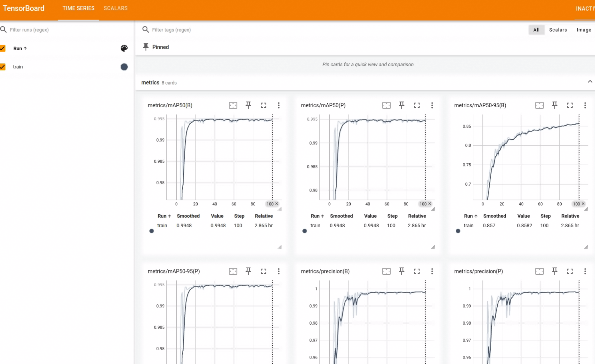The height and width of the screenshot is (364, 595).
Task: Open more options for metrics/mAP50-95(B) card
Action: pyautogui.click(x=585, y=105)
